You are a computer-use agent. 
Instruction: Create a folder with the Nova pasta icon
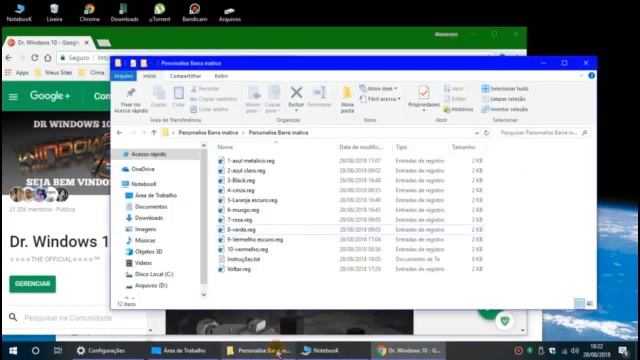point(347,93)
